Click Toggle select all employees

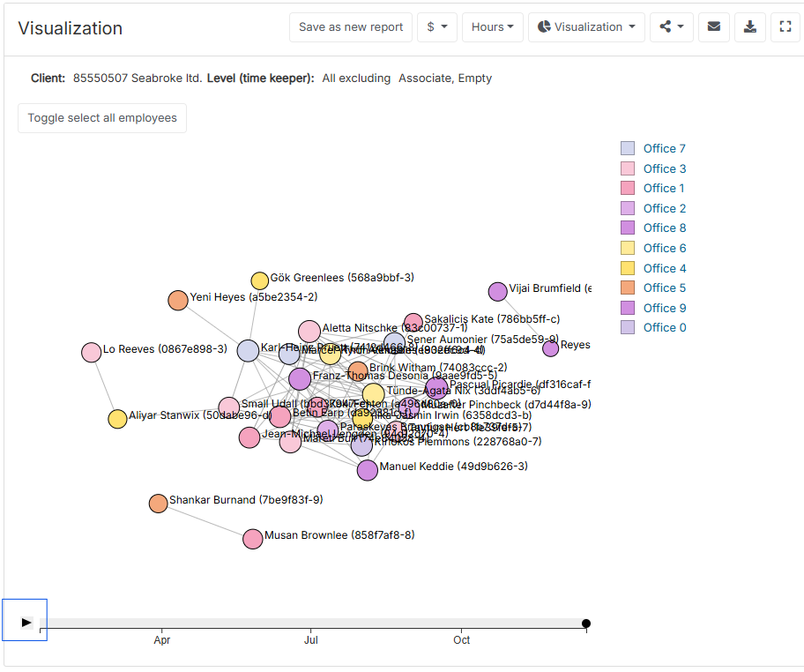pos(102,118)
